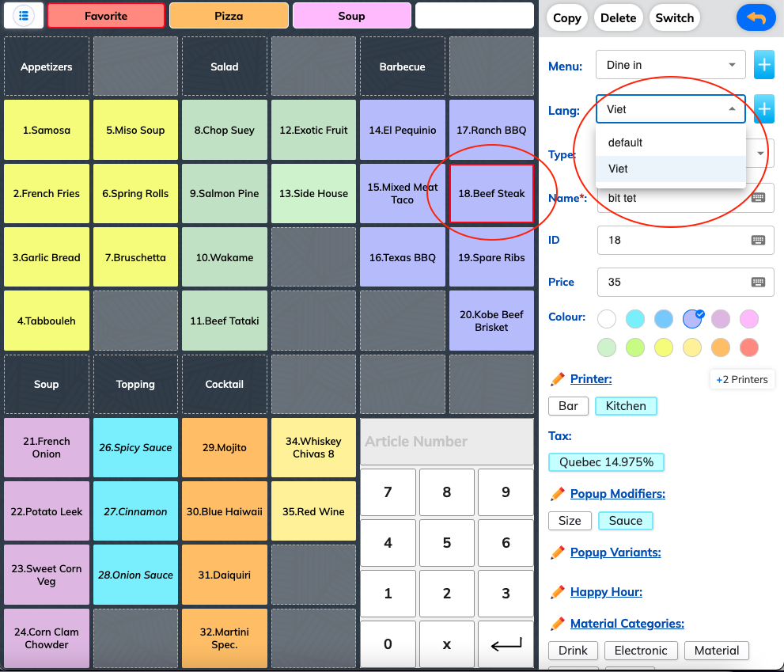Click the pencil icon next to Popup Modifiers
784x672 pixels.
click(x=557, y=494)
